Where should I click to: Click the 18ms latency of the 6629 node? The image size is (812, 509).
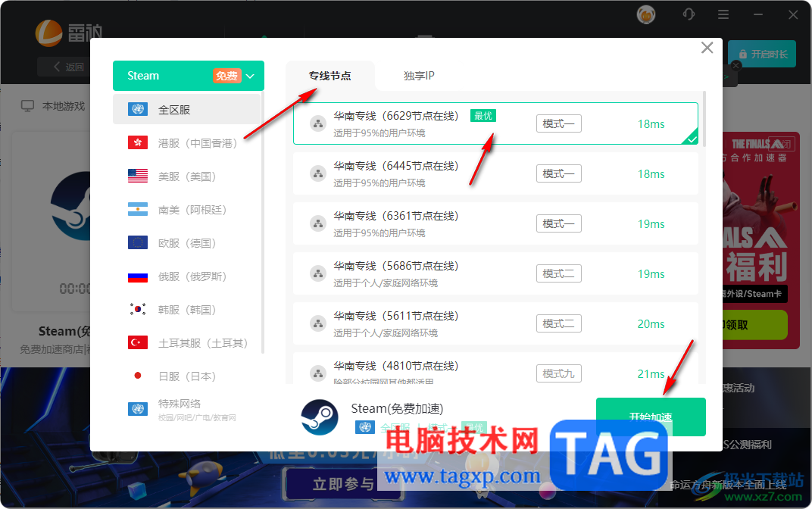[651, 123]
